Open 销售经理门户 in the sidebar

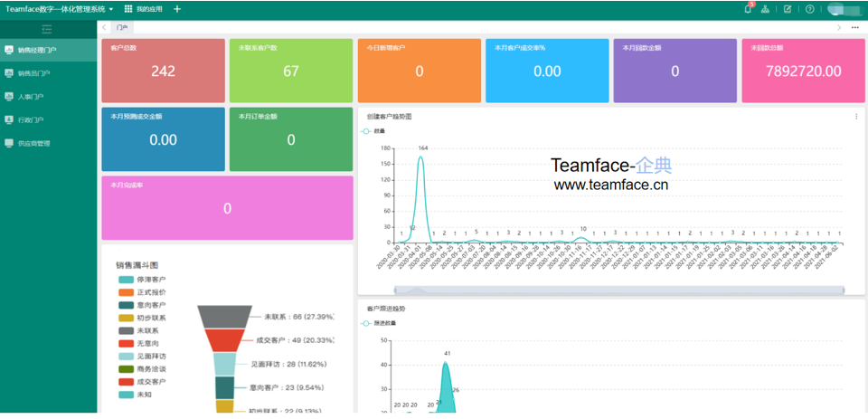[48, 50]
